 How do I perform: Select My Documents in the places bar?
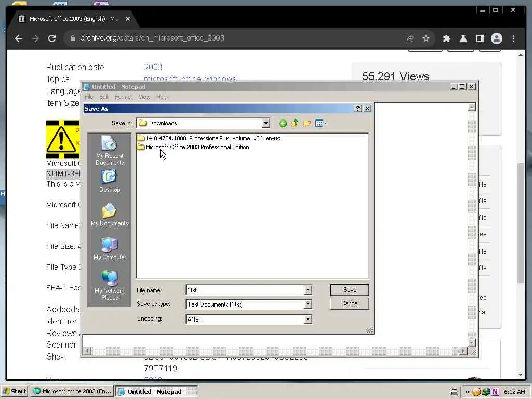(x=109, y=215)
